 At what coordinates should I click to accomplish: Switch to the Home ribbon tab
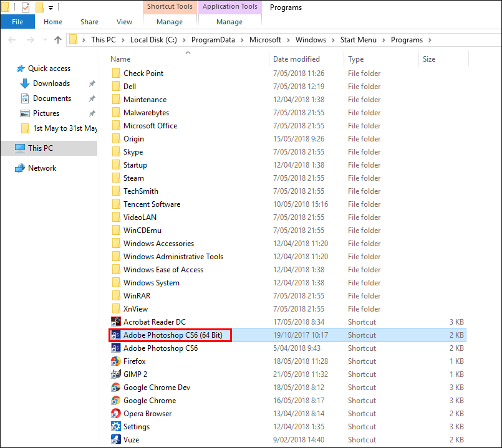click(53, 22)
